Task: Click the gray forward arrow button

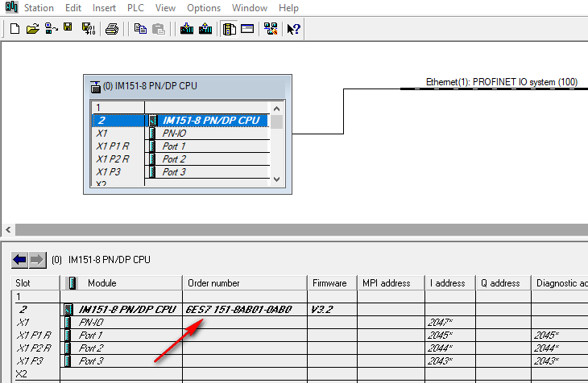Action: pyautogui.click(x=37, y=260)
